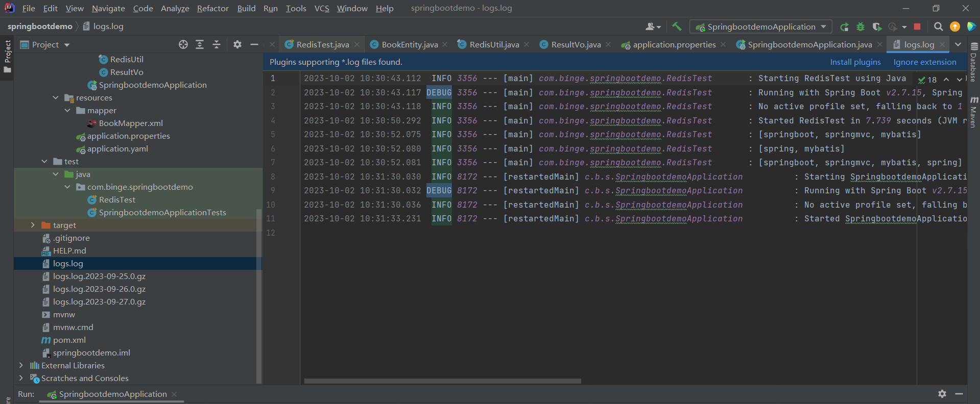Switch to the application.properties tab
Image resolution: width=980 pixels, height=404 pixels.
[x=674, y=44]
